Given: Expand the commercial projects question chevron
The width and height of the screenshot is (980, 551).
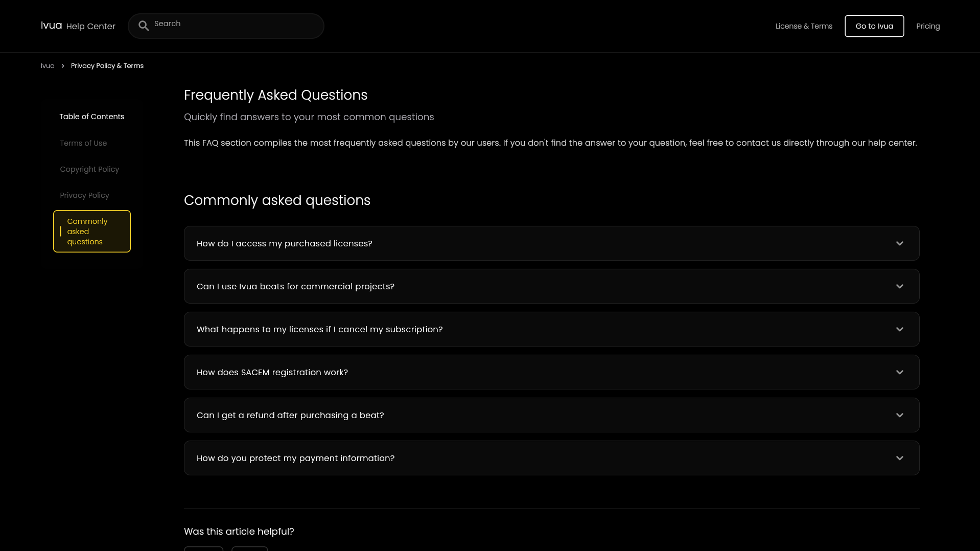Looking at the screenshot, I should click(x=899, y=286).
